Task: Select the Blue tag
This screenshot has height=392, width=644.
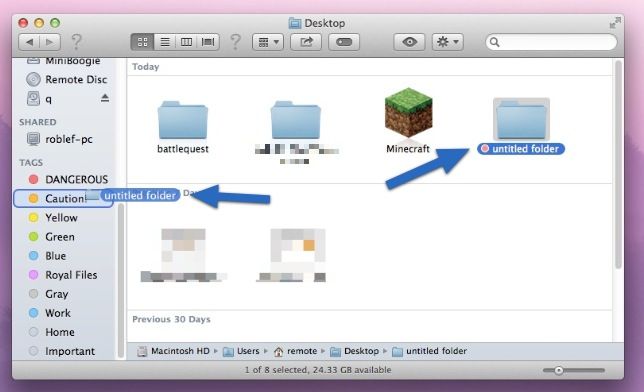Action: (47, 256)
